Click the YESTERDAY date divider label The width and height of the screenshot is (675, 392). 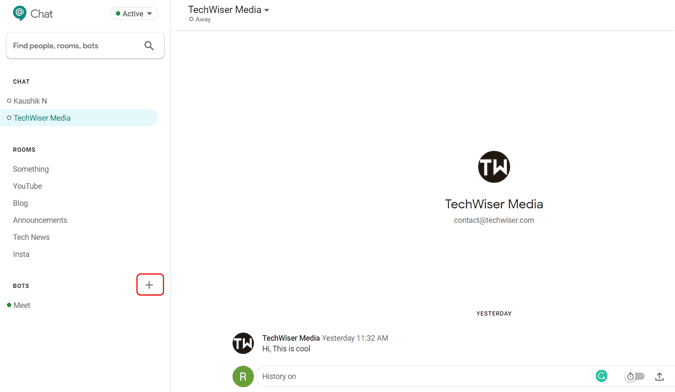coord(494,314)
